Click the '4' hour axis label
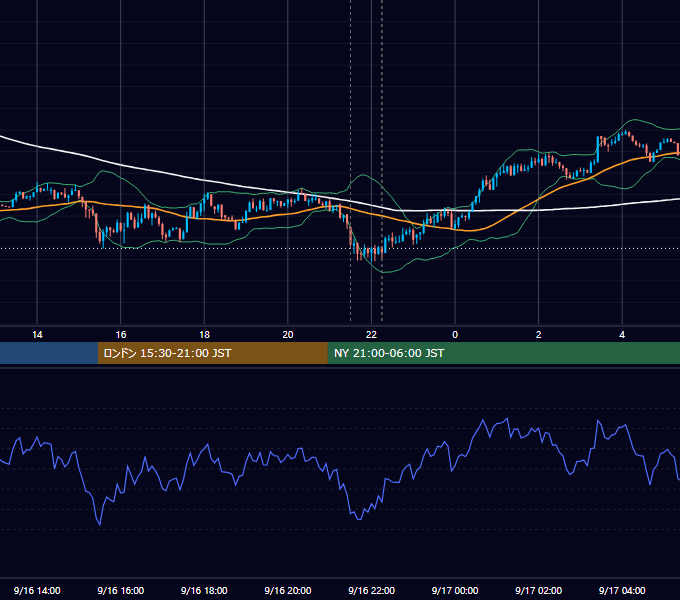This screenshot has height=600, width=680. click(x=622, y=335)
